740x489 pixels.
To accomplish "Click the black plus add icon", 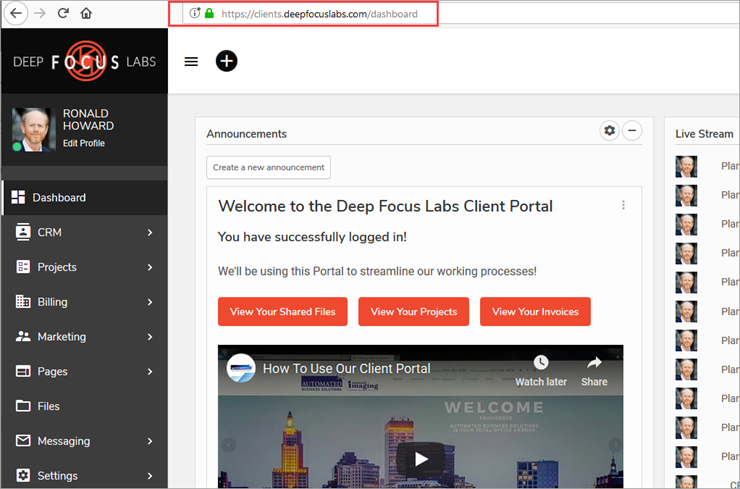I will click(227, 61).
